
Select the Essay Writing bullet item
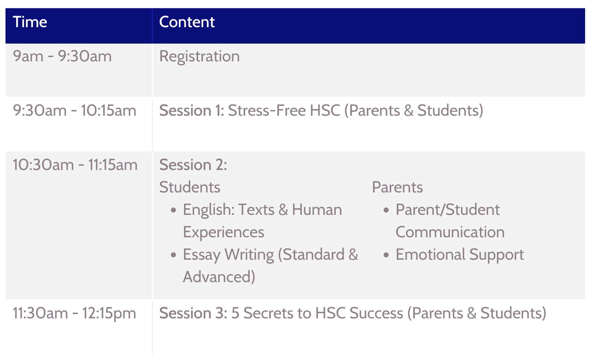pos(264,266)
